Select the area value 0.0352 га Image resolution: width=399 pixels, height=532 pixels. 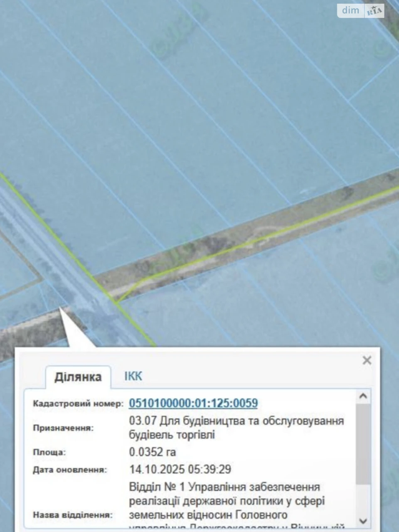click(x=153, y=452)
